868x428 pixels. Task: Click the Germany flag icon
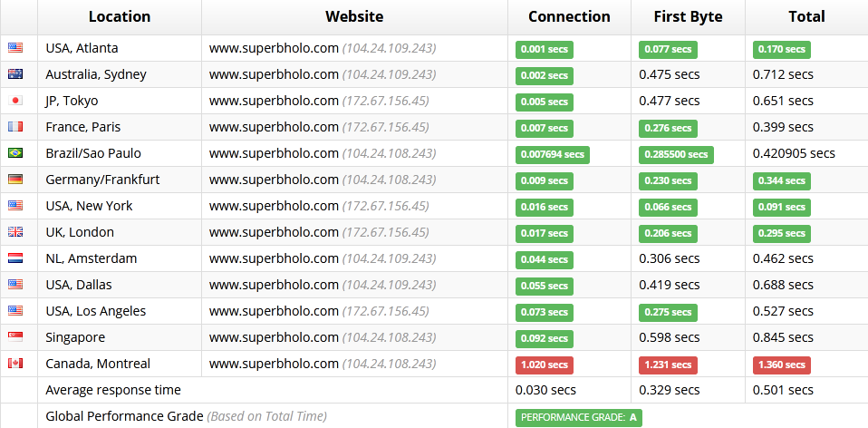[x=15, y=180]
